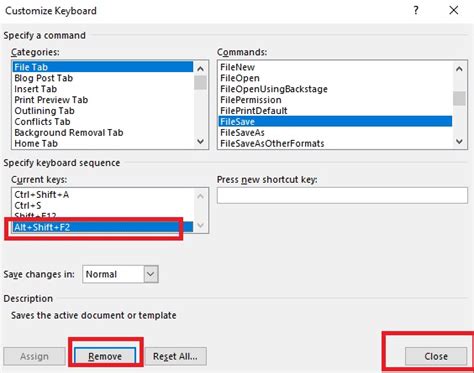Click Categories list scroll down arrow
This screenshot has height=373, width=474.
200,141
